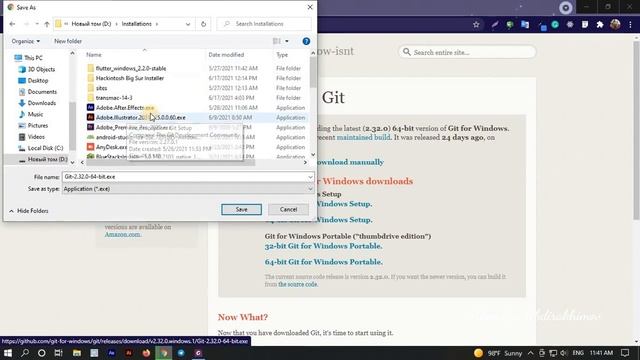Open taskbar Search
The height and width of the screenshot is (360, 640).
[x=25, y=353]
